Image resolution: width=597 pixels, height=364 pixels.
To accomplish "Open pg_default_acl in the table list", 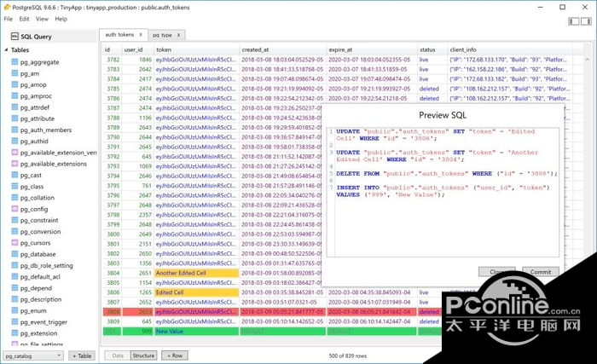I will pos(40,277).
